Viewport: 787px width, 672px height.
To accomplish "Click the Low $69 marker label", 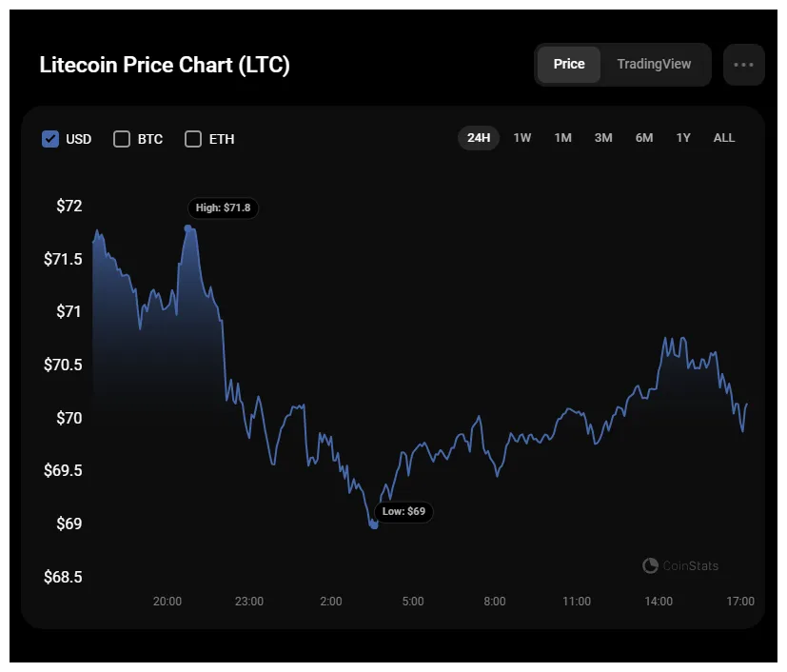I will [x=404, y=512].
